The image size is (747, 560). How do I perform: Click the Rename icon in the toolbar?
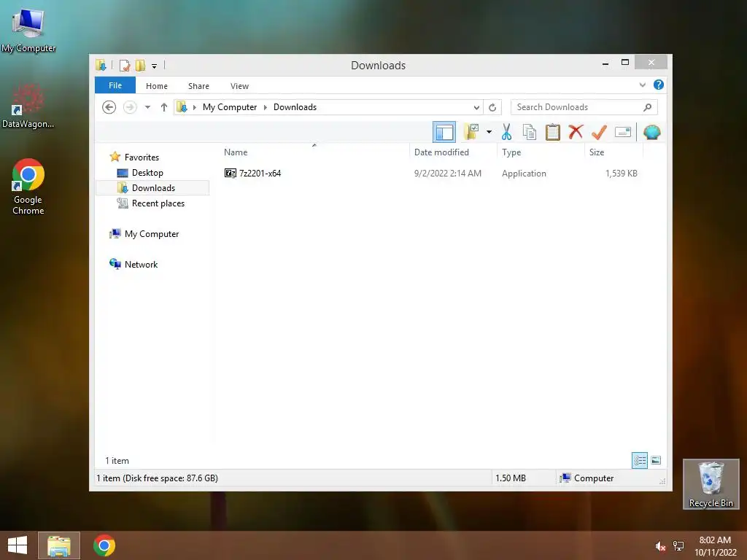coord(623,132)
